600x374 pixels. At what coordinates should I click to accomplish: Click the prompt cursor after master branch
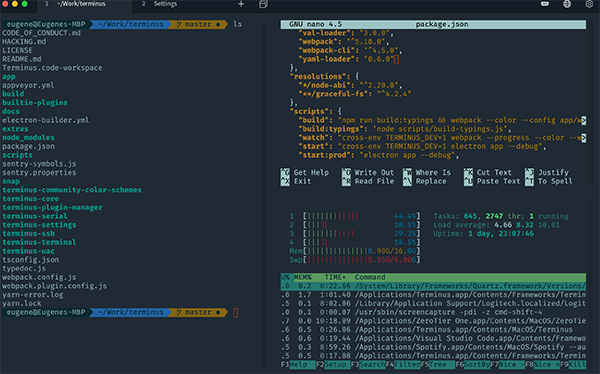[236, 312]
